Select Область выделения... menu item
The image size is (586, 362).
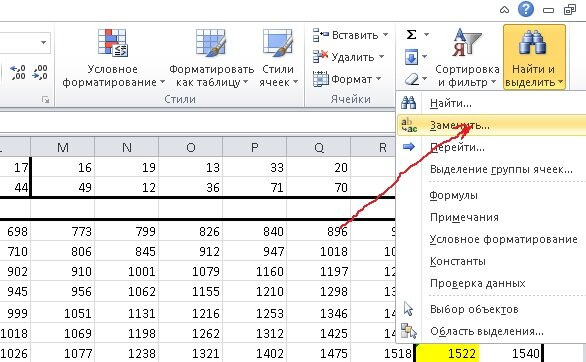(491, 331)
